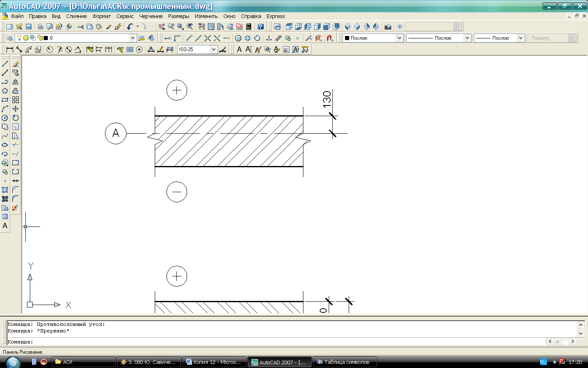Image resolution: width=588 pixels, height=368 pixels.
Task: Click the Layer Properties Manager icon
Action: (x=10, y=38)
